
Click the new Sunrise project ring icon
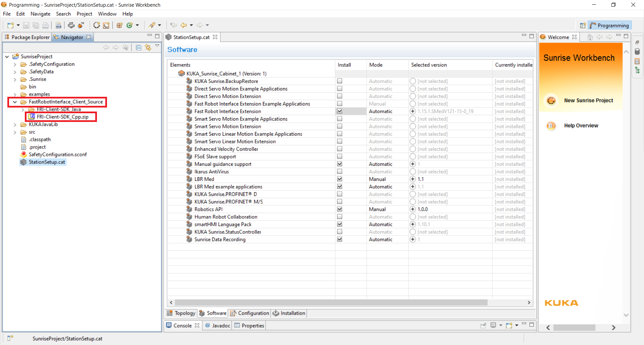(x=97, y=25)
